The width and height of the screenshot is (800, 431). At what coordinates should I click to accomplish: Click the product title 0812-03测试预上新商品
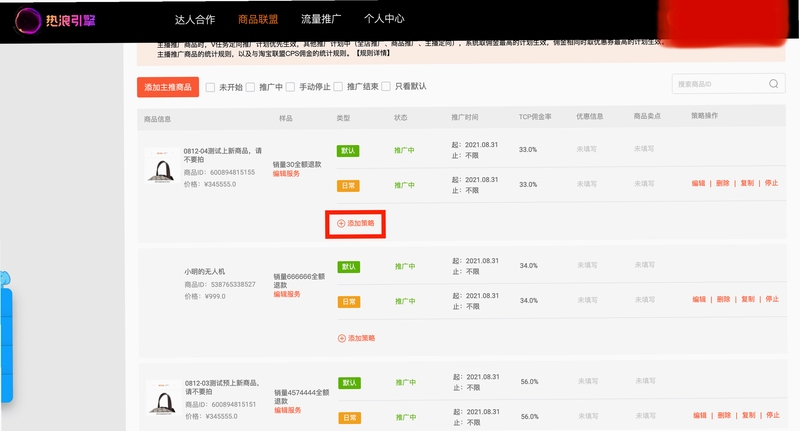coord(223,387)
